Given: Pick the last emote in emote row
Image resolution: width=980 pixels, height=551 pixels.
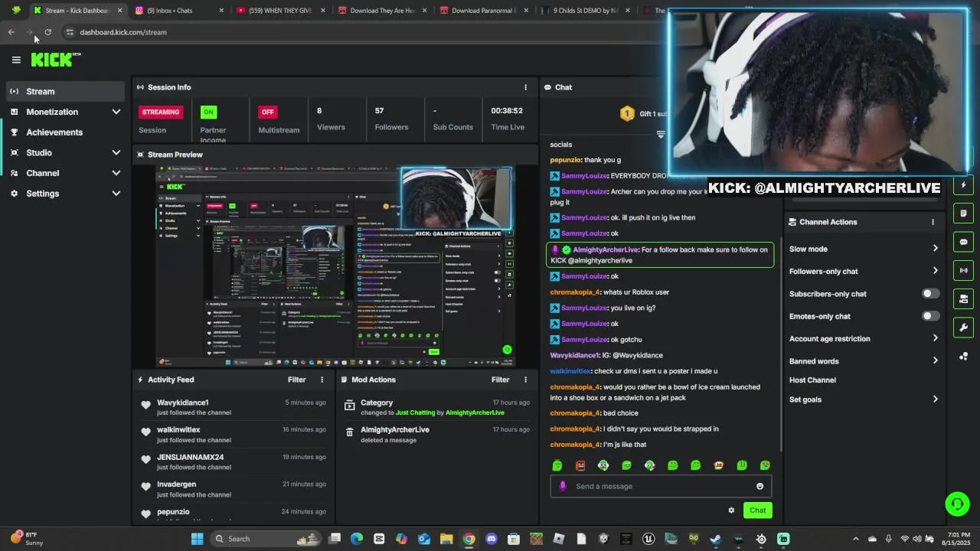Looking at the screenshot, I should coord(765,465).
